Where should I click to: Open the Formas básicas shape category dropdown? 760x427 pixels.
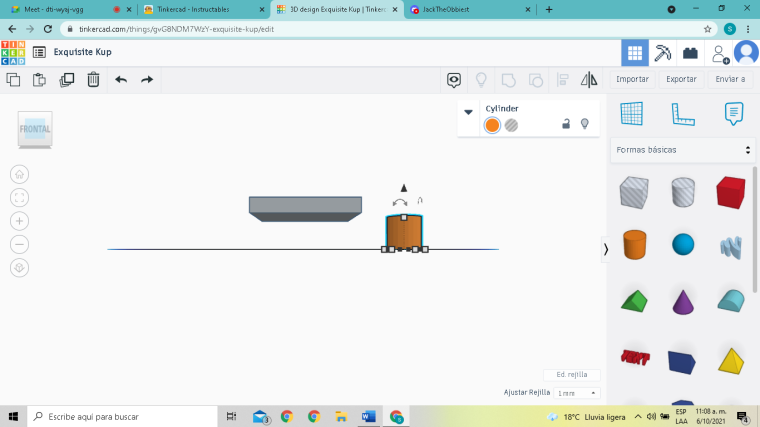(682, 150)
